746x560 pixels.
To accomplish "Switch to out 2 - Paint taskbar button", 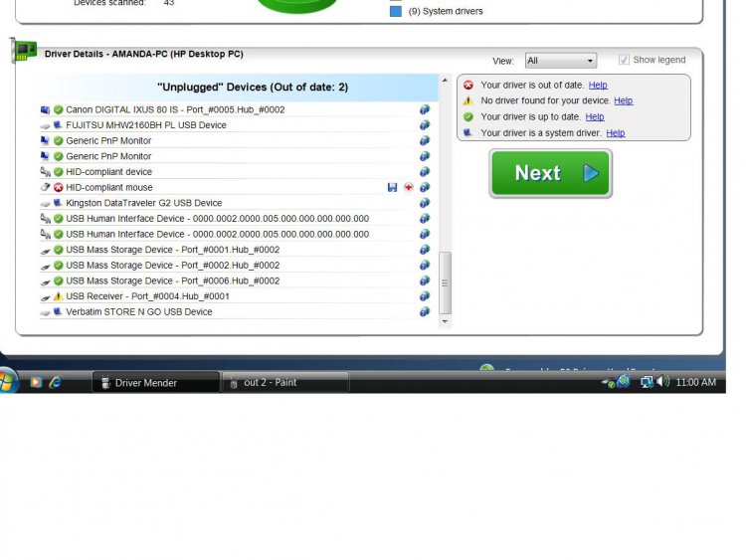I will tap(285, 383).
